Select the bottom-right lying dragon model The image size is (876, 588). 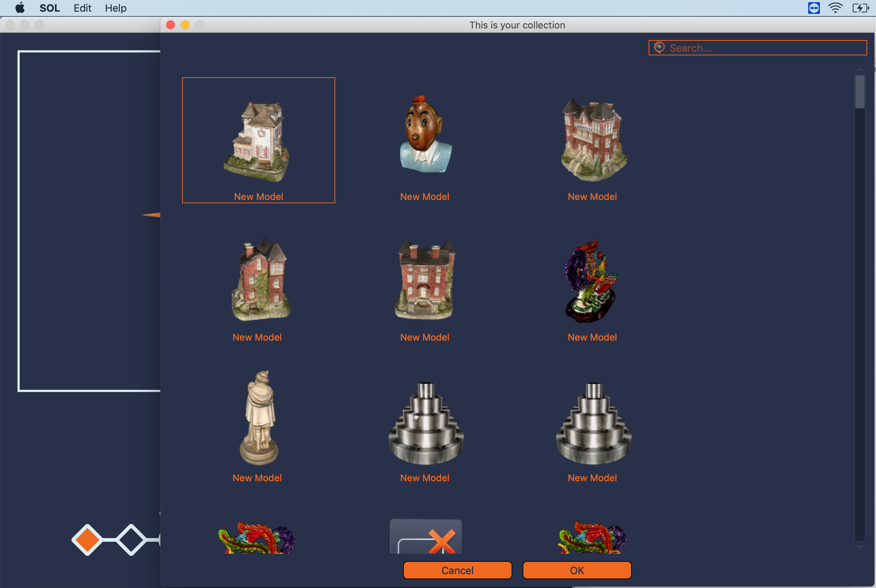click(x=592, y=538)
